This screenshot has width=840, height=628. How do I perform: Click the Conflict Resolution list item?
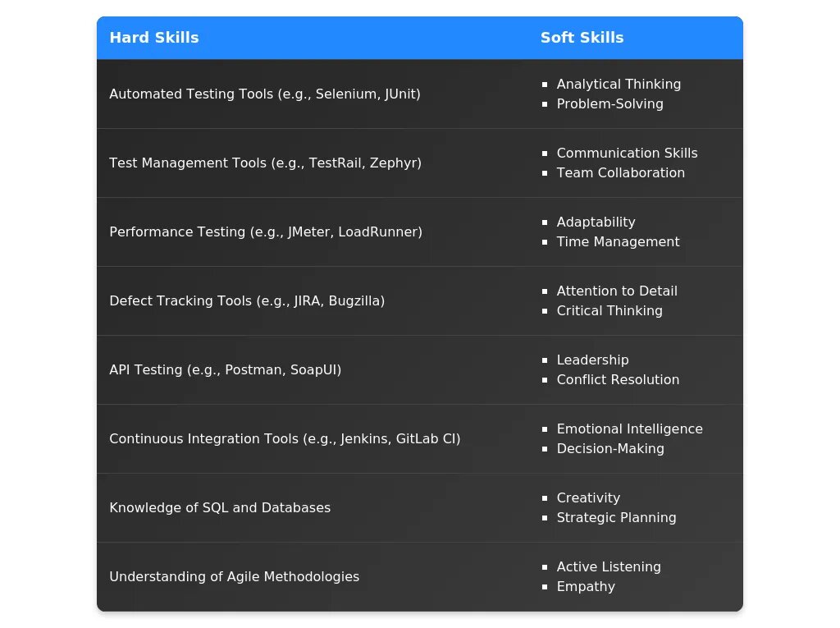(618, 380)
